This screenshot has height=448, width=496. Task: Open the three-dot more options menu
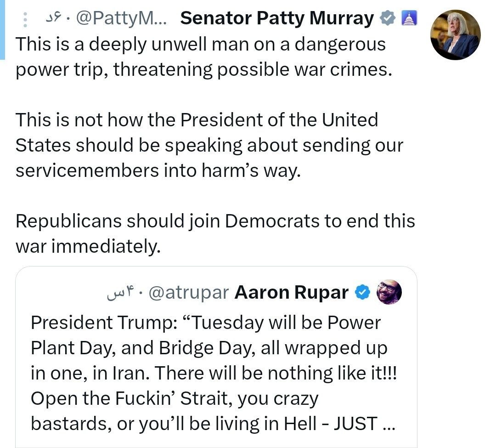point(26,19)
